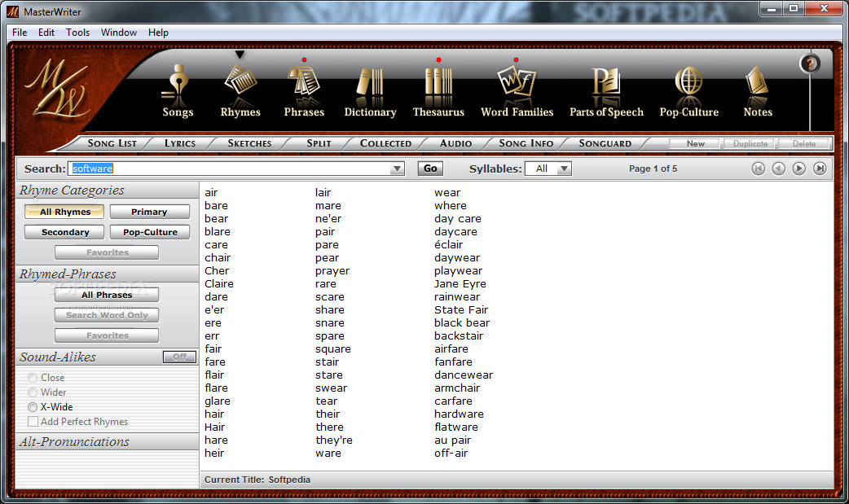Open the Help menu

pos(158,33)
